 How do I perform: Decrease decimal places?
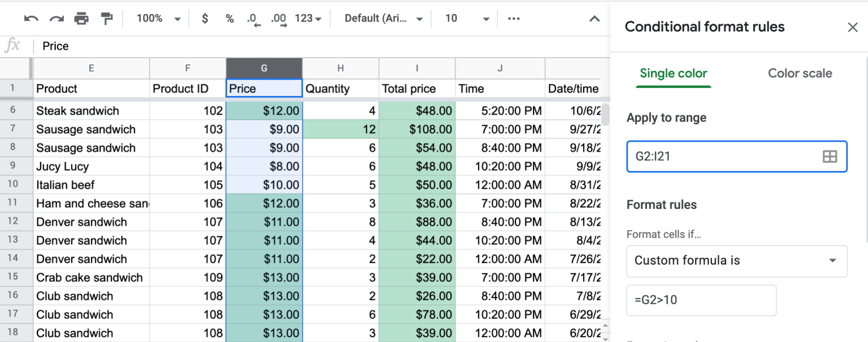pyautogui.click(x=253, y=18)
